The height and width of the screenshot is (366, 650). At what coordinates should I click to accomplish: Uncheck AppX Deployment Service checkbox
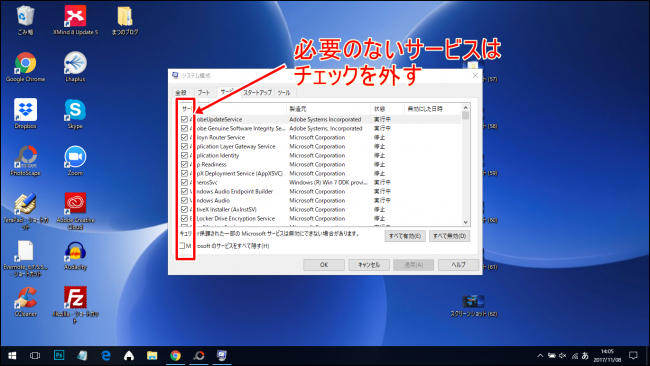coord(184,174)
